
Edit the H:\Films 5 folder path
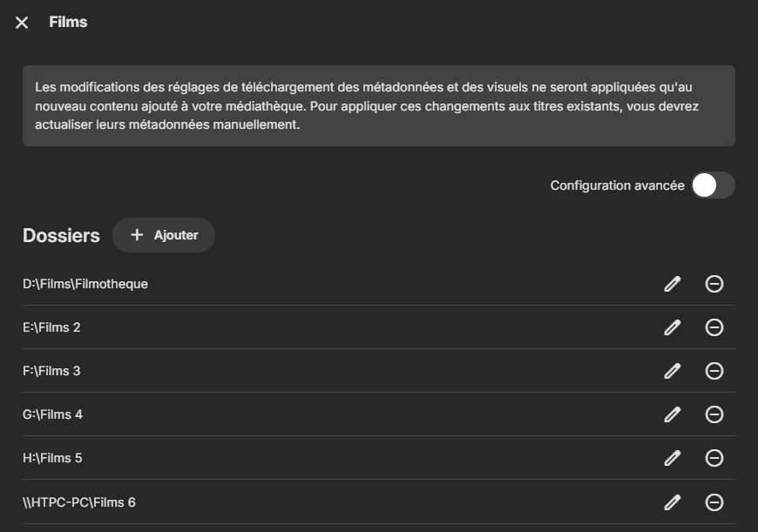point(672,458)
